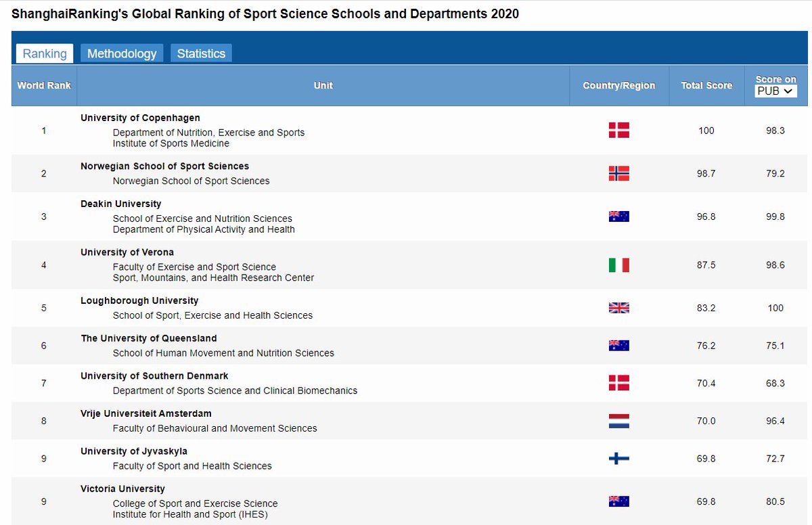This screenshot has width=812, height=525.
Task: Click PUB score 79.2 for Norwegian School
Action: pyautogui.click(x=775, y=174)
